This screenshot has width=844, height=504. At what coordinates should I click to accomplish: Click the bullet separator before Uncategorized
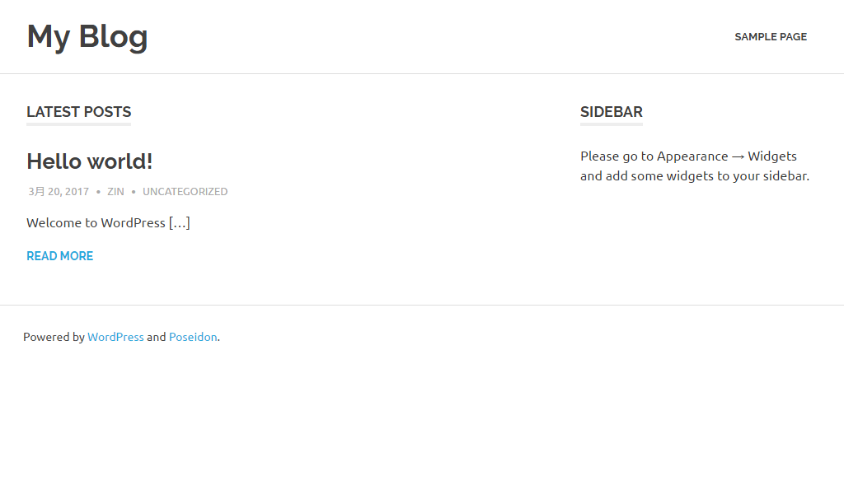pyautogui.click(x=134, y=192)
